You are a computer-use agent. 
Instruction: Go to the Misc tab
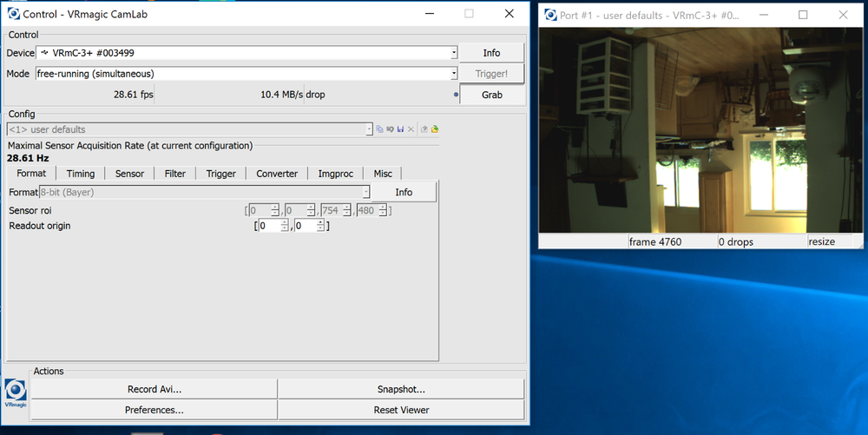pyautogui.click(x=383, y=174)
